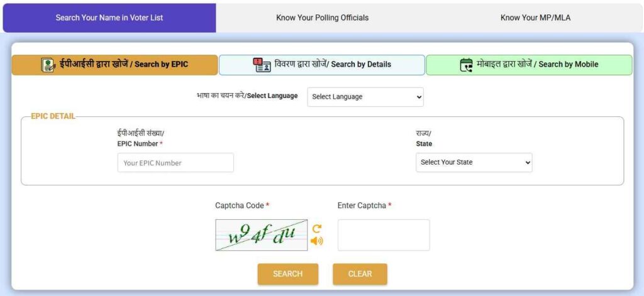
Task: Go to Know Your Polling Officials
Action: point(322,18)
